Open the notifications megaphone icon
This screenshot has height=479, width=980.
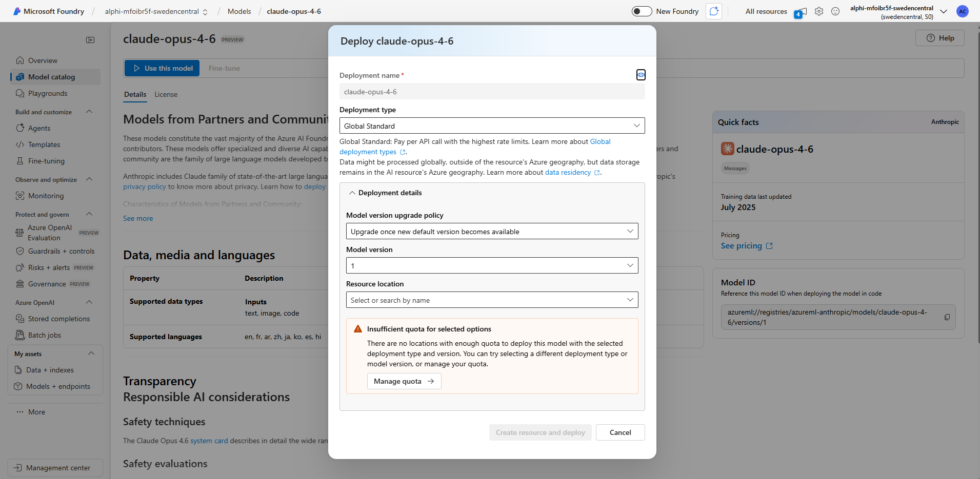click(x=801, y=12)
